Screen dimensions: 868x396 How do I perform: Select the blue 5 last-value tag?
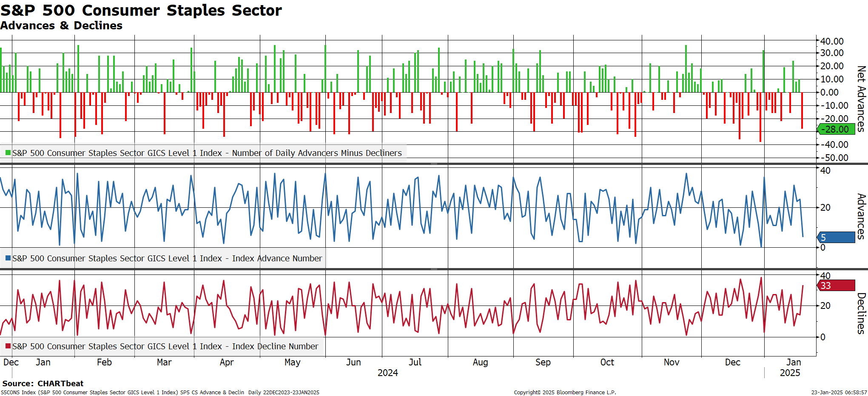pyautogui.click(x=836, y=238)
